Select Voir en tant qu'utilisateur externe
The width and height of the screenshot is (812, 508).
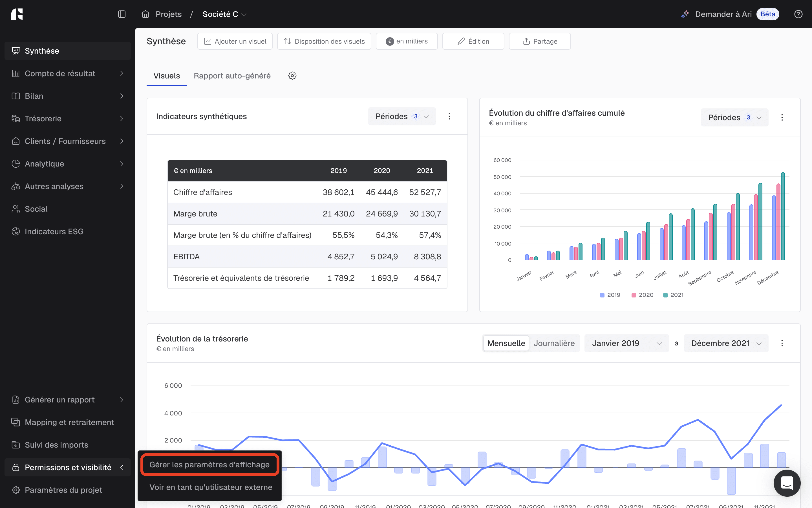[211, 487]
